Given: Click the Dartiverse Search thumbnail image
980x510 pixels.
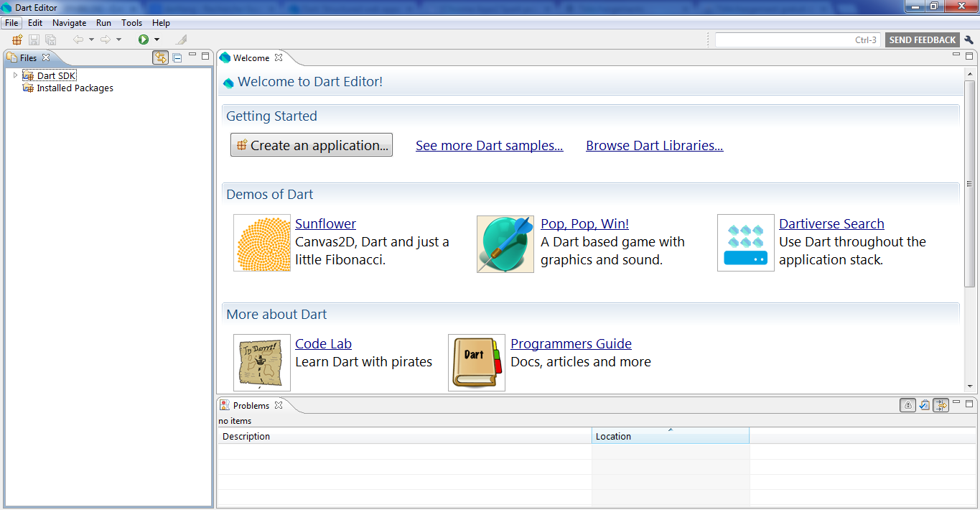Looking at the screenshot, I should click(746, 243).
